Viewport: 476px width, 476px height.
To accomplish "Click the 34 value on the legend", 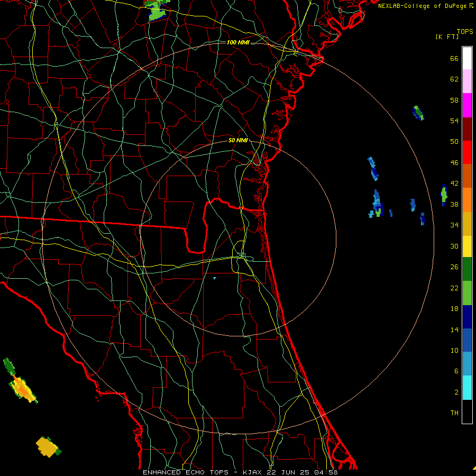I will coord(454,225).
